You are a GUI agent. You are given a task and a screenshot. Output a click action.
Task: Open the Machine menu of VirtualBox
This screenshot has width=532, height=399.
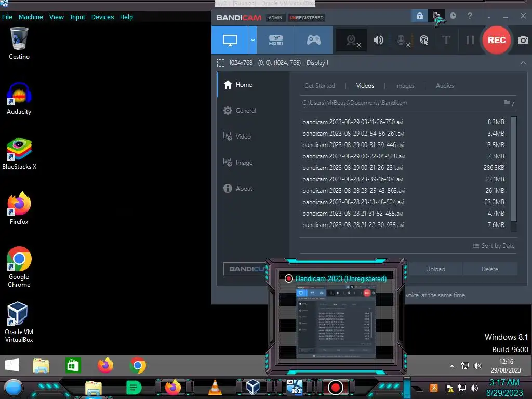(31, 17)
